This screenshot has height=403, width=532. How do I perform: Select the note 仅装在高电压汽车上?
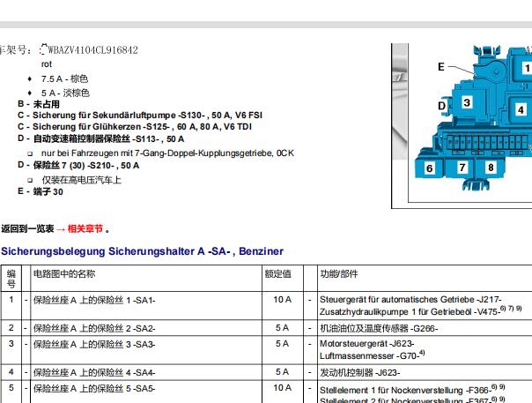point(81,180)
